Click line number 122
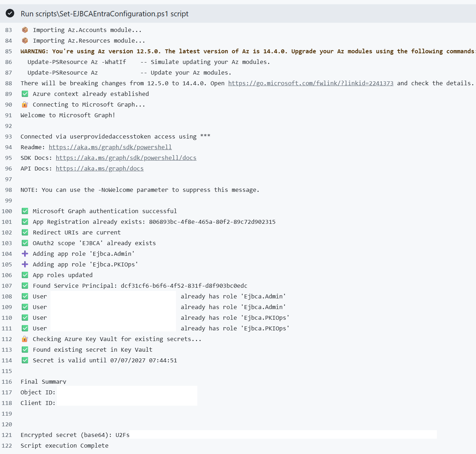The image size is (476, 454). [x=7, y=445]
